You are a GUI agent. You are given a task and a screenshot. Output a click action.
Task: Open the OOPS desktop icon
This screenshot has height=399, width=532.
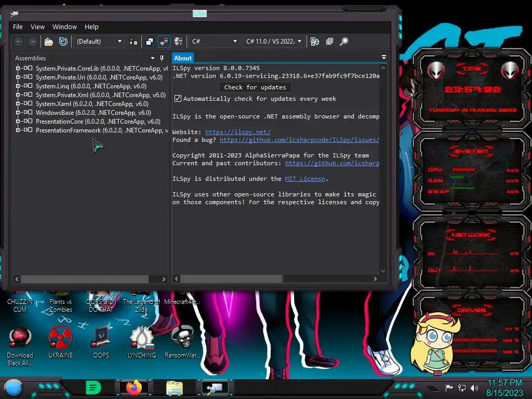(101, 342)
